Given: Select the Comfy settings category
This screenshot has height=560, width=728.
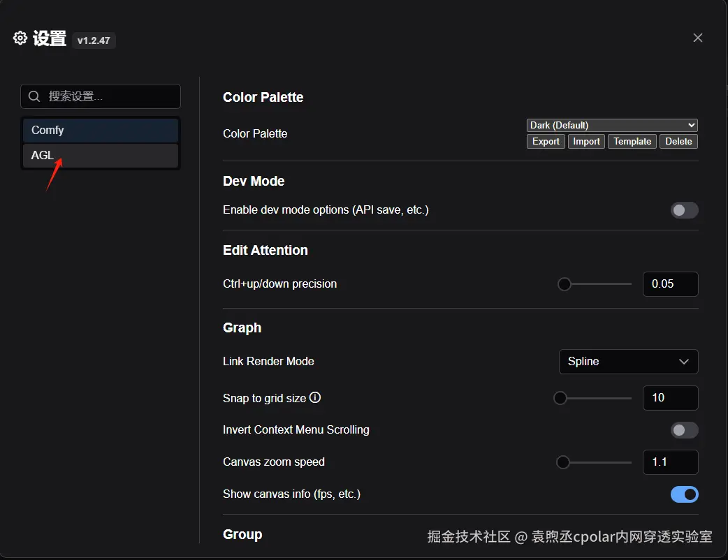Looking at the screenshot, I should pyautogui.click(x=101, y=131).
